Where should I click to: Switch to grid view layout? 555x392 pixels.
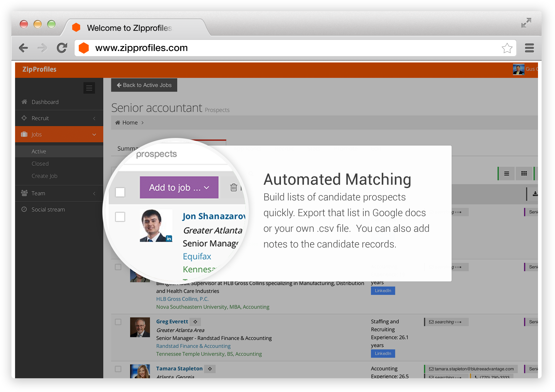(524, 174)
